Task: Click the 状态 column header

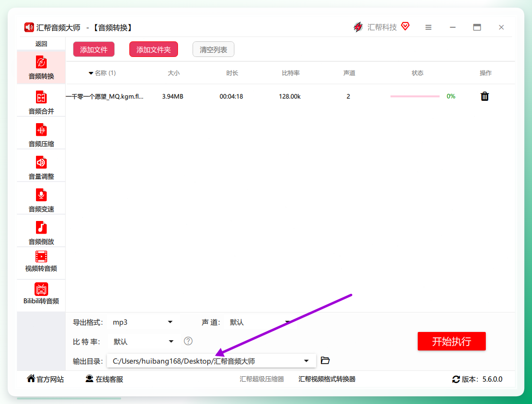Action: 417,73
